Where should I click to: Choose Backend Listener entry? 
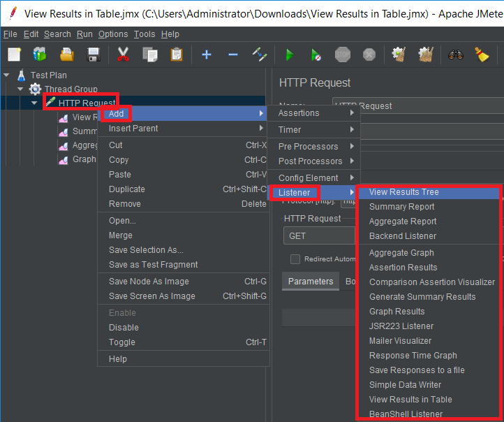(x=429, y=236)
